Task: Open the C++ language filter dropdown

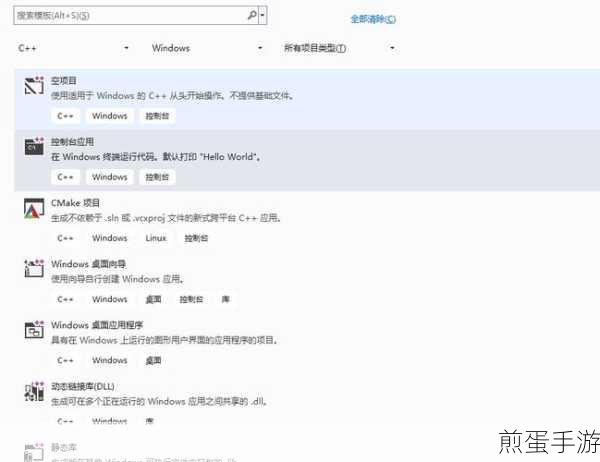Action: click(73, 48)
